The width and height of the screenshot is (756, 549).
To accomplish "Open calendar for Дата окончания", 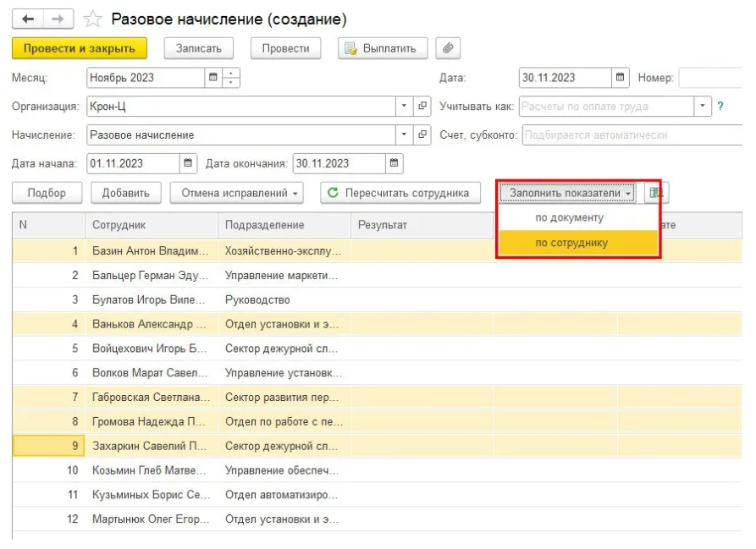I will (x=394, y=163).
